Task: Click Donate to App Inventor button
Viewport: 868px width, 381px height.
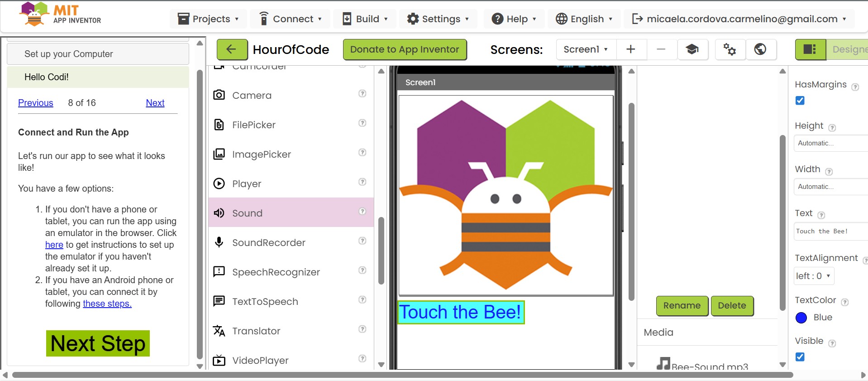Action: click(405, 49)
